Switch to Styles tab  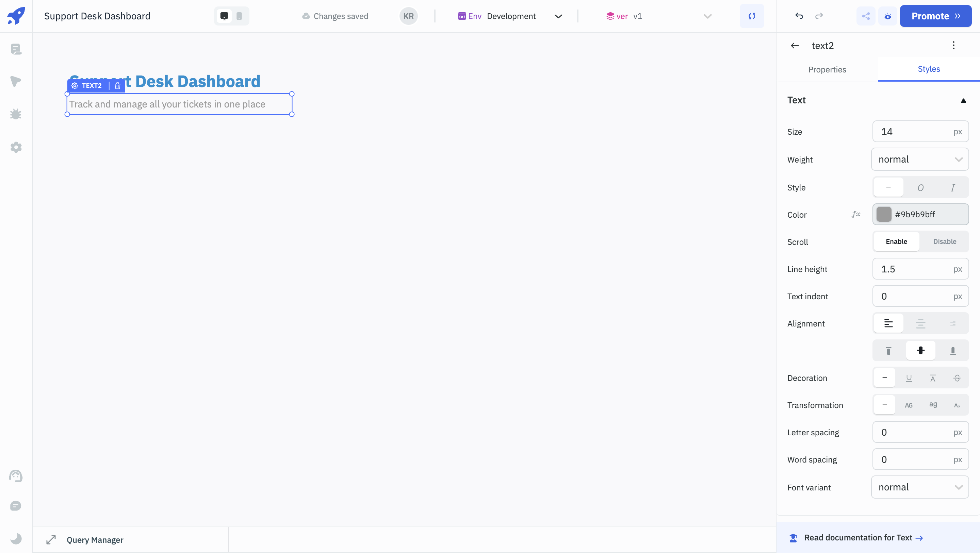click(929, 69)
